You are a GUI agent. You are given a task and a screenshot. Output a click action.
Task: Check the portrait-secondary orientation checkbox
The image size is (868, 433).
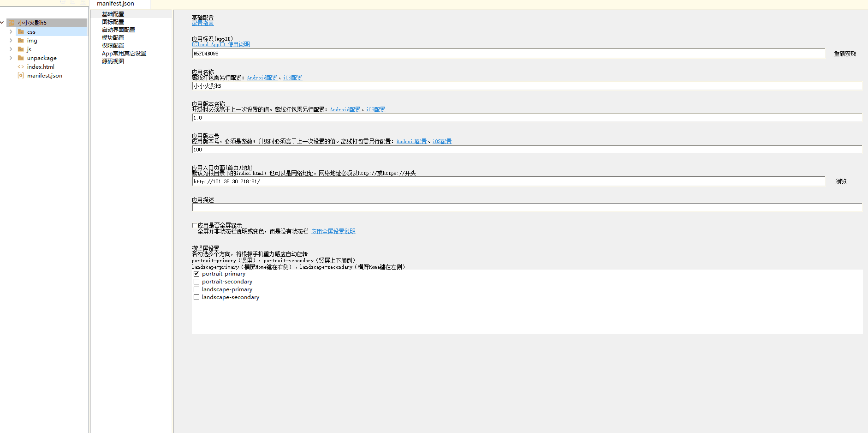[x=196, y=282]
